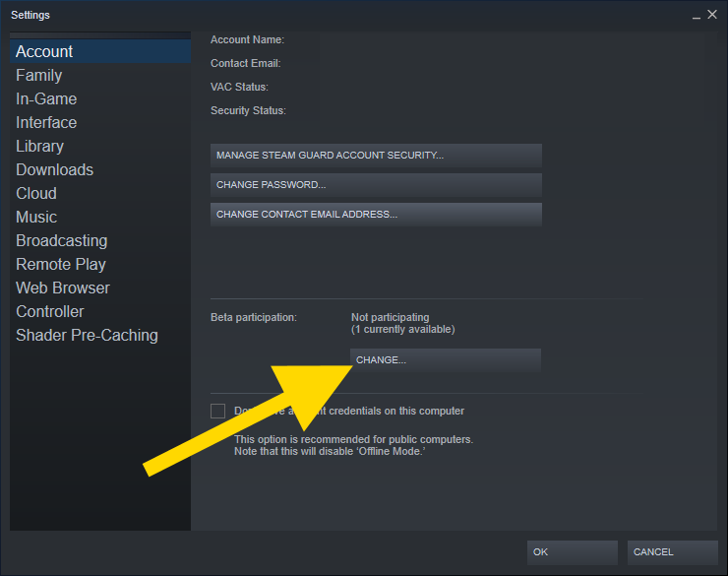Viewport: 728px width, 576px height.
Task: Click the 'Offline Mode' note line
Action: click(330, 452)
